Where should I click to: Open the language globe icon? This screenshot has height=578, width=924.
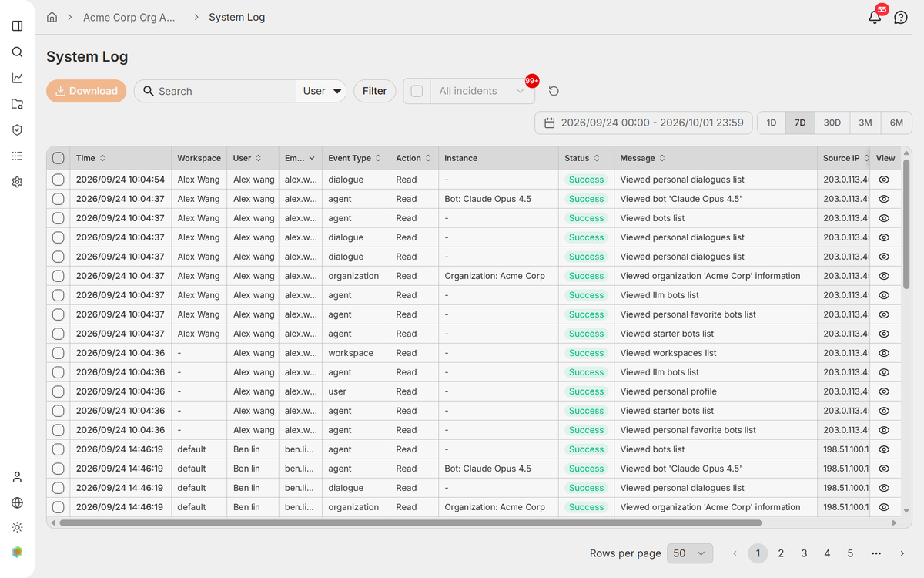click(x=17, y=502)
